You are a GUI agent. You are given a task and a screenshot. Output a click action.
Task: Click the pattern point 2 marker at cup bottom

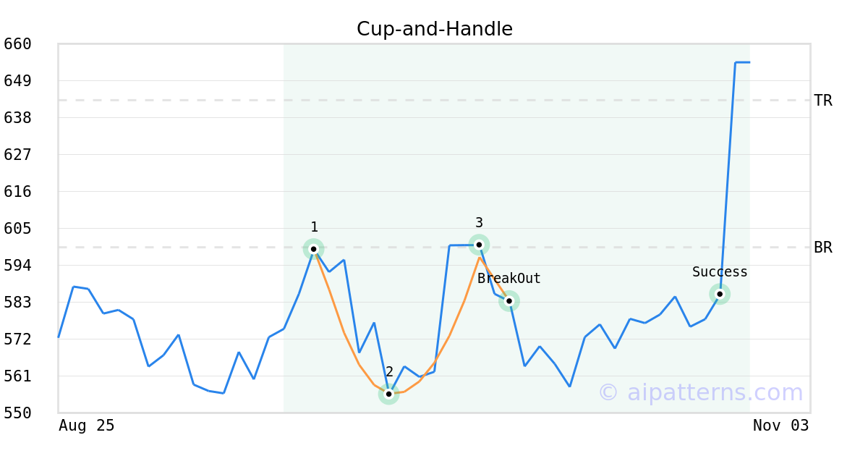pyautogui.click(x=388, y=394)
